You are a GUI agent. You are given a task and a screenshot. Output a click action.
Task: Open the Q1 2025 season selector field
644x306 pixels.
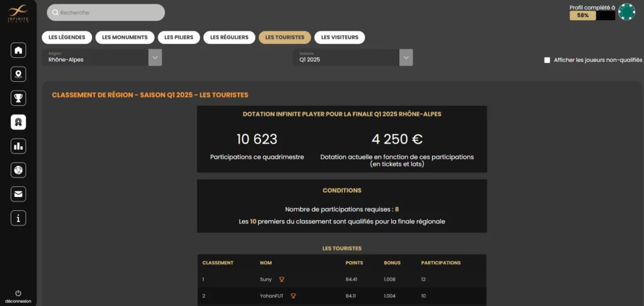(x=353, y=57)
